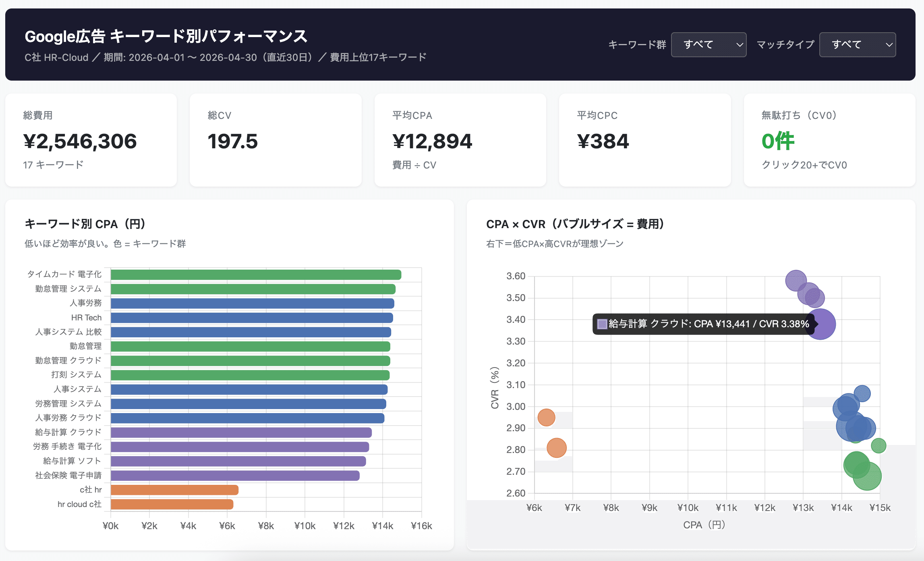Click the 社会保険 電子申請 bar

pyautogui.click(x=235, y=476)
